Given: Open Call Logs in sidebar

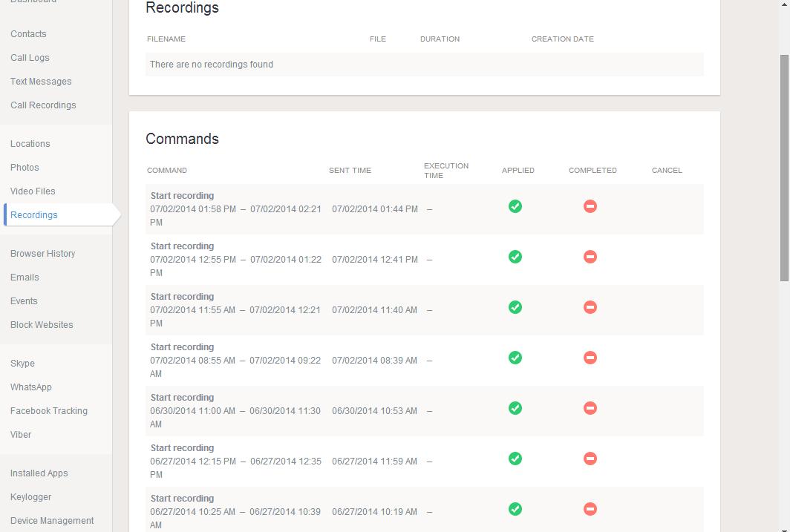Looking at the screenshot, I should pyautogui.click(x=30, y=58).
